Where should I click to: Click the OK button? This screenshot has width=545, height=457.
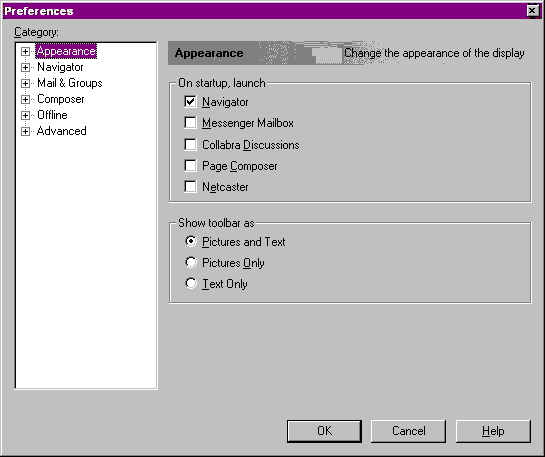[324, 431]
